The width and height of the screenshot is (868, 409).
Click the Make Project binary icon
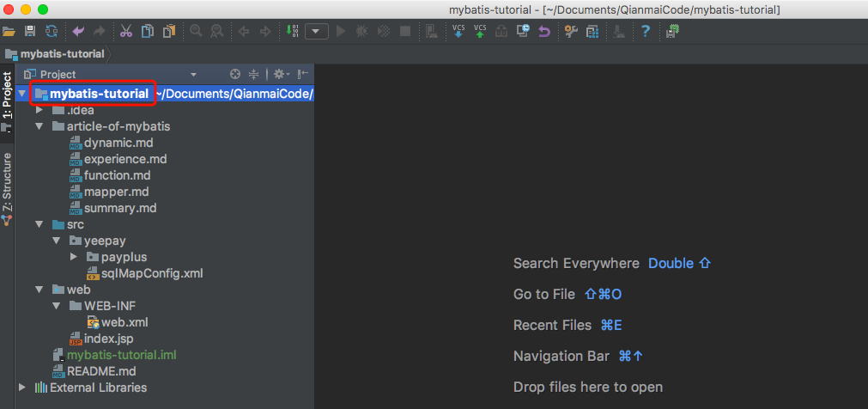click(x=292, y=32)
